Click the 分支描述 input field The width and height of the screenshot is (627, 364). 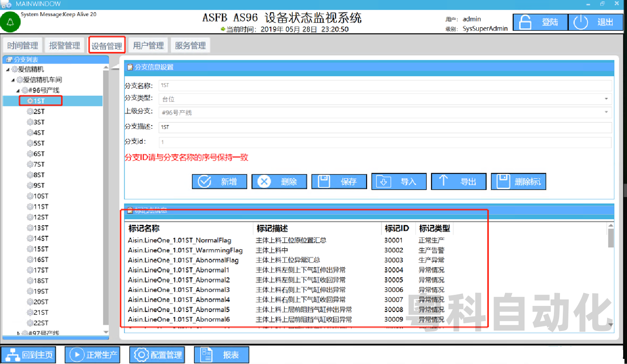(385, 127)
